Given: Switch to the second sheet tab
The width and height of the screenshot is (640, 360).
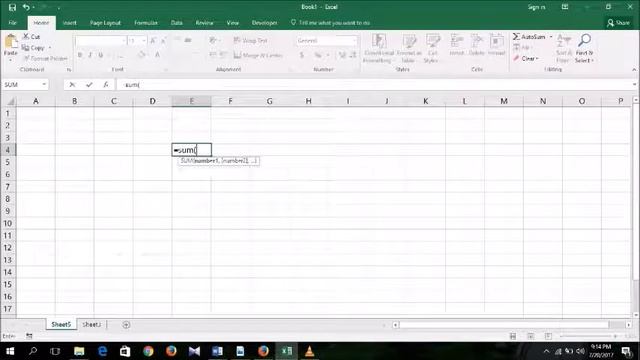Looking at the screenshot, I should coord(91,324).
